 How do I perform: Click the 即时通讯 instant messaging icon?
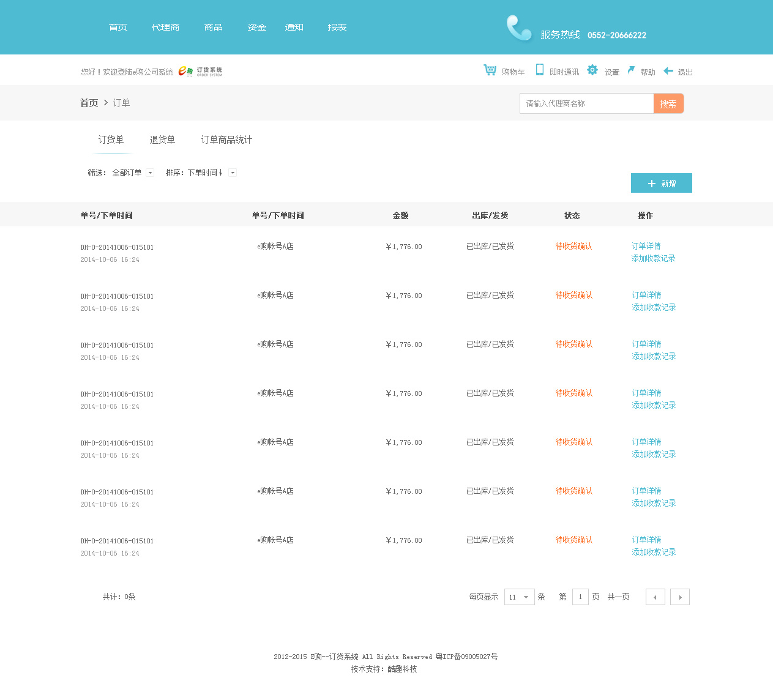click(539, 70)
